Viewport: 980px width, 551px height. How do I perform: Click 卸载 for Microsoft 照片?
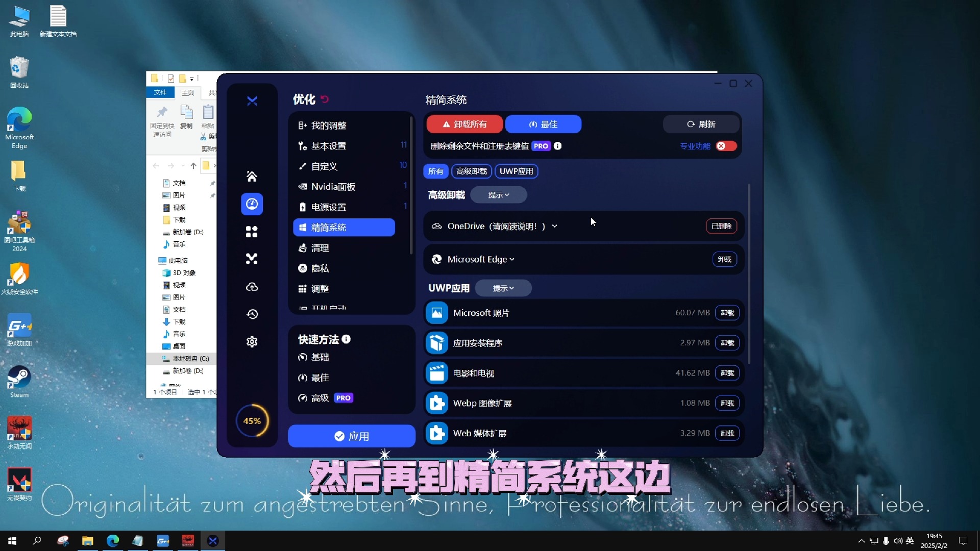pyautogui.click(x=726, y=312)
